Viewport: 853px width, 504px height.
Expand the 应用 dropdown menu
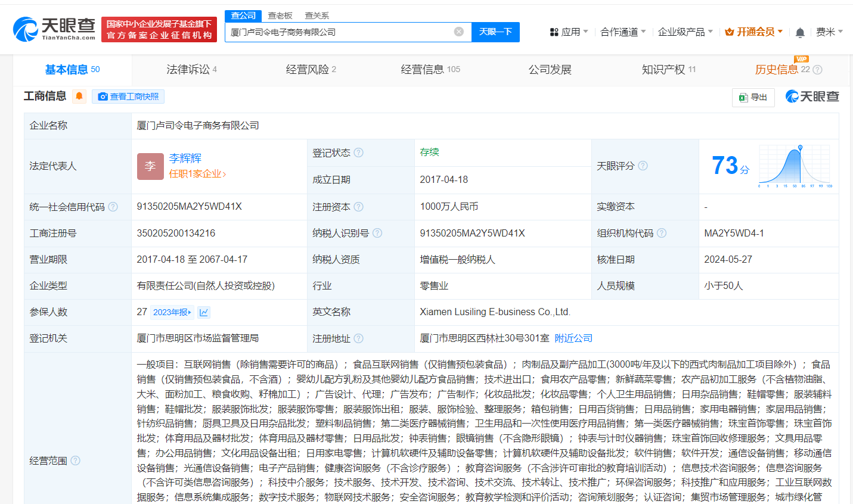tap(569, 32)
